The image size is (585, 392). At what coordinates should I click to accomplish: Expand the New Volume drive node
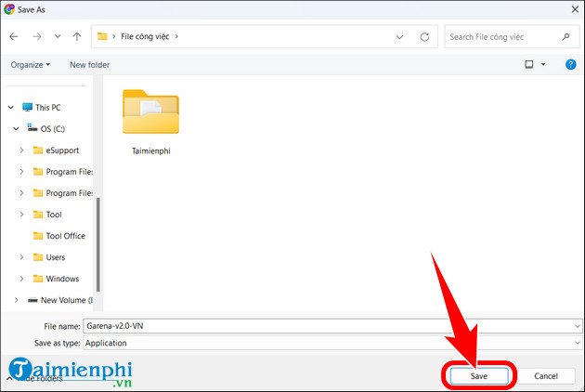(16, 300)
